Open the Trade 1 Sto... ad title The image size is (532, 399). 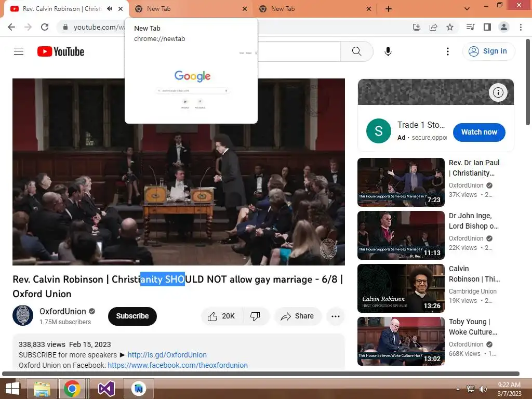pos(421,125)
